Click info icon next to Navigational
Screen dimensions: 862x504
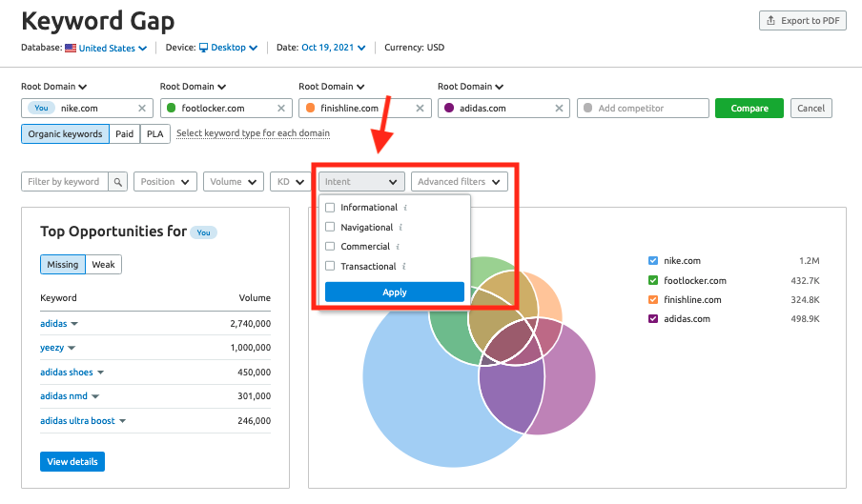(400, 228)
